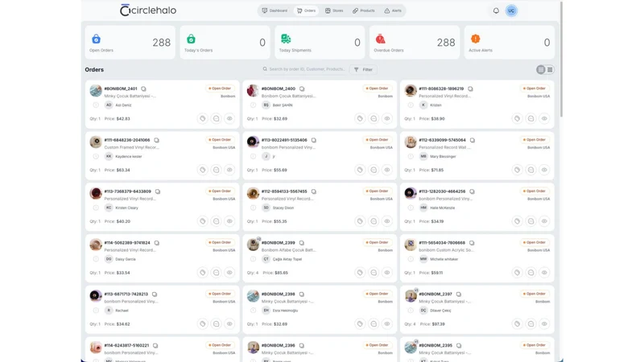This screenshot has height=362, width=644.
Task: Open comments for order #BONIBOM_2400
Action: coord(374,118)
